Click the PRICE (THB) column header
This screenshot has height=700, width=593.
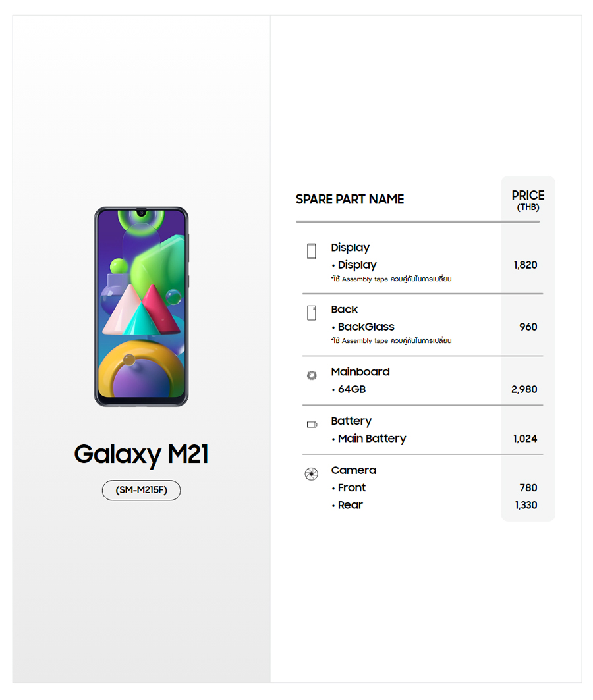528,200
